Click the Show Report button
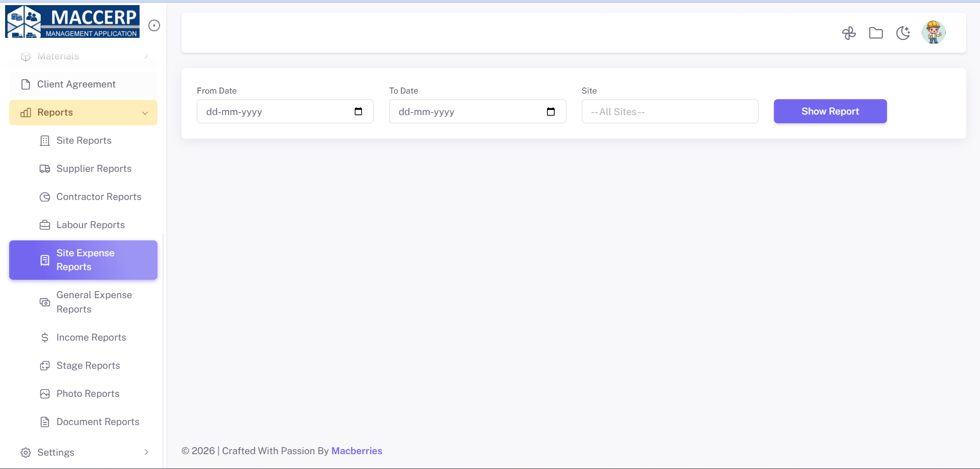 tap(830, 111)
